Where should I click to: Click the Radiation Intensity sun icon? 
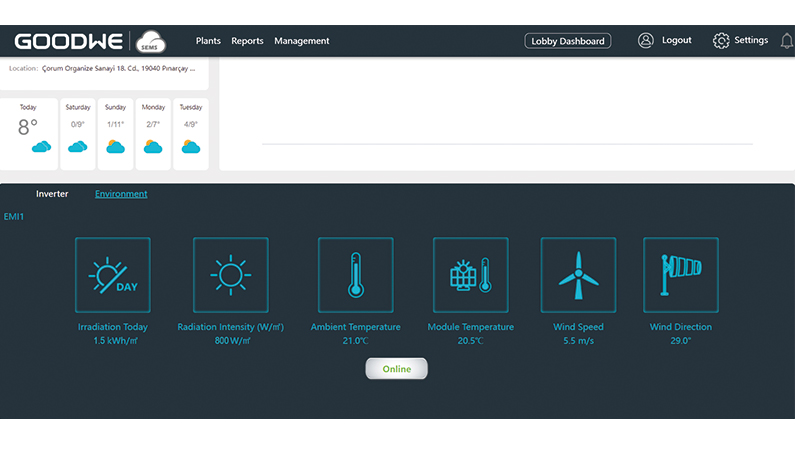point(231,275)
